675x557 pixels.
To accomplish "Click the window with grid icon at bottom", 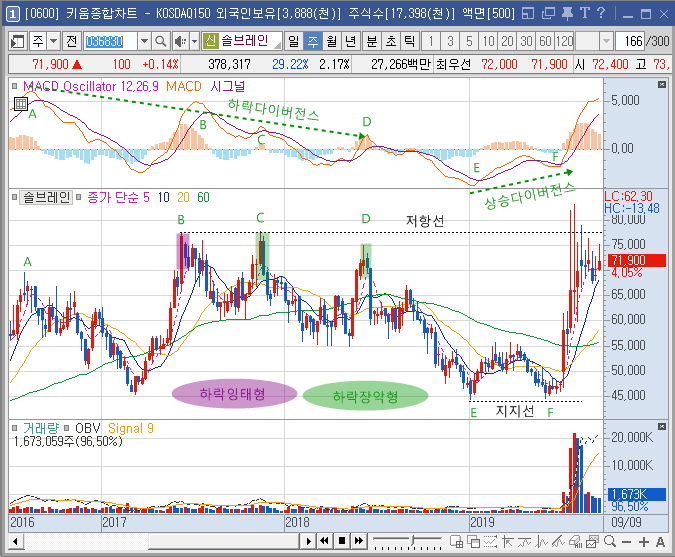I will tap(457, 542).
